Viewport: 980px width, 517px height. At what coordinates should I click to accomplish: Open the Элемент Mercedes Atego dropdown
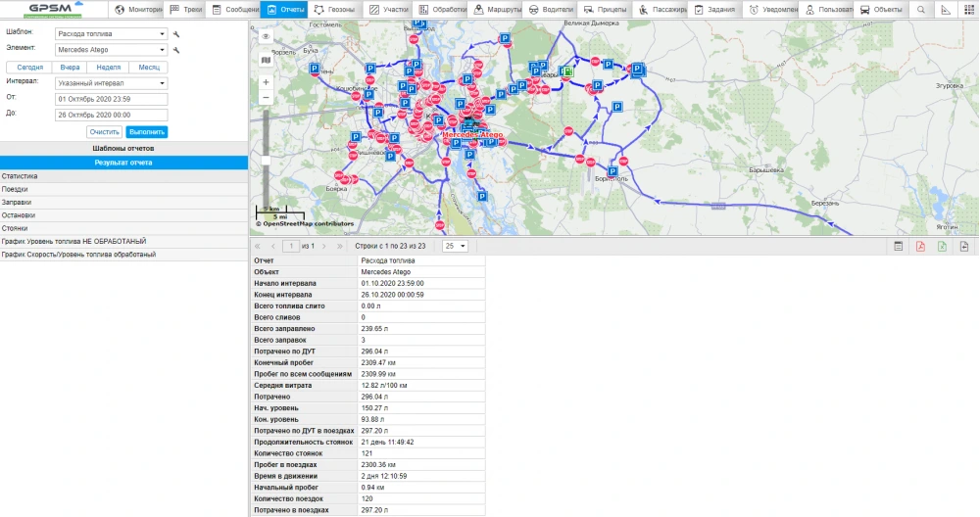coord(111,49)
